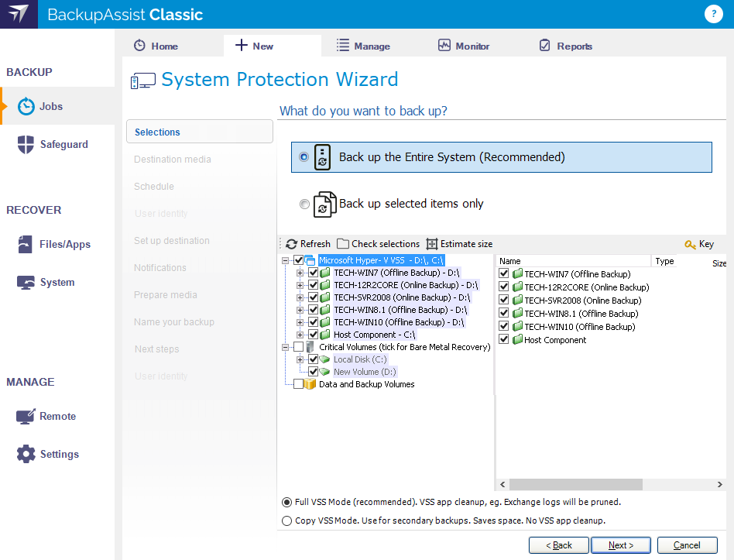
Task: Click the Size column header
Action: (x=719, y=263)
